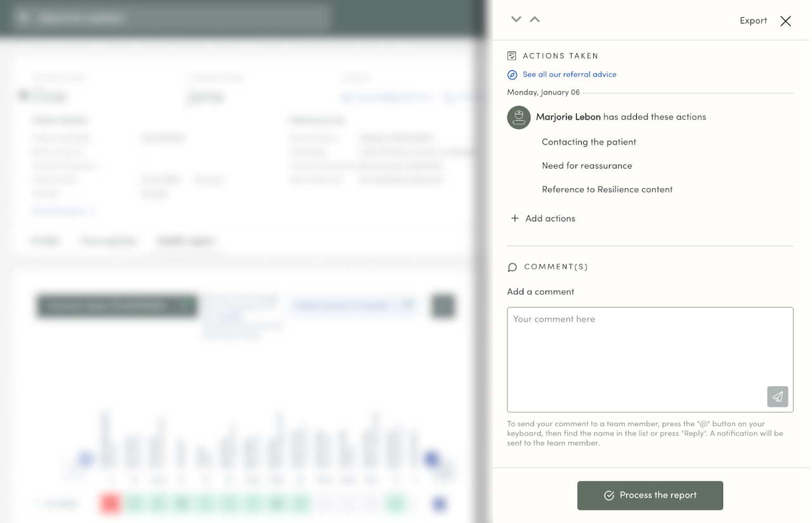Go to next report with down chevron

pos(516,20)
